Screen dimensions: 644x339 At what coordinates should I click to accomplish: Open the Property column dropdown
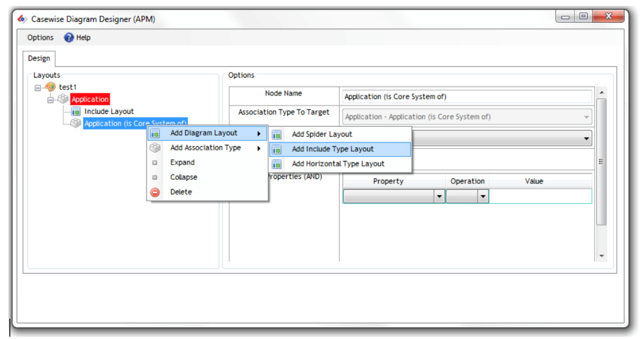(x=439, y=197)
